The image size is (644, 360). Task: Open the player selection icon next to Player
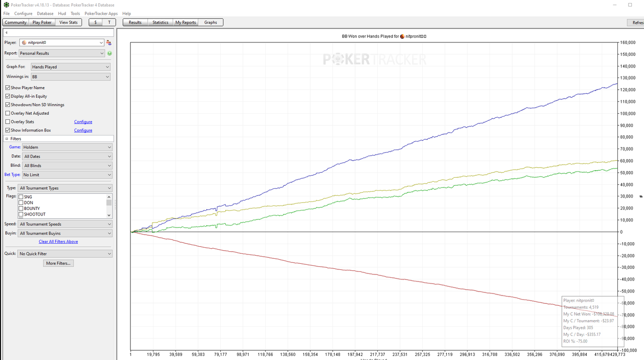click(109, 43)
